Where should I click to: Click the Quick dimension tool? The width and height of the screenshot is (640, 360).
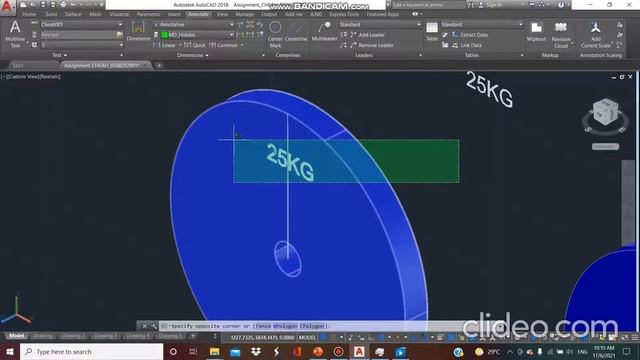coord(195,45)
